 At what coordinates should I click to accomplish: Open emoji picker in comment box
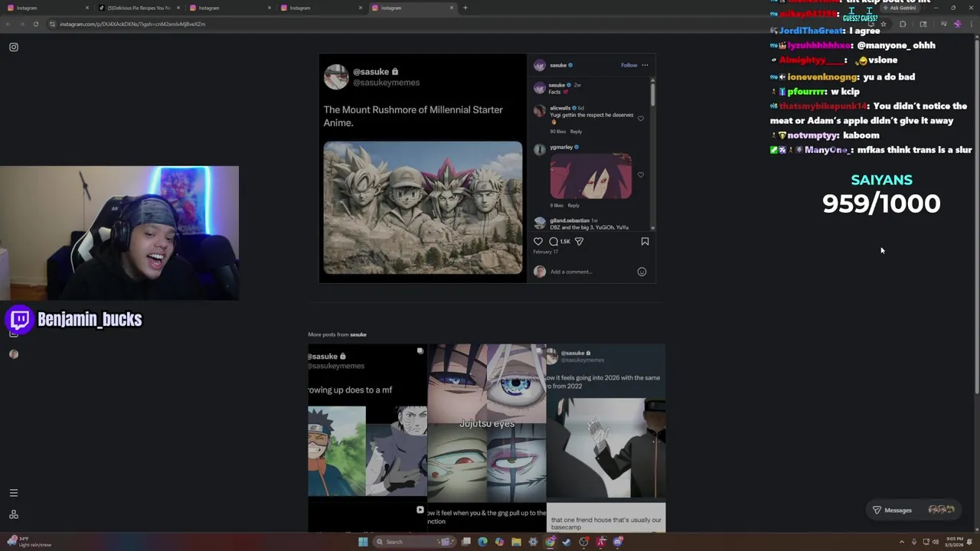click(x=642, y=272)
